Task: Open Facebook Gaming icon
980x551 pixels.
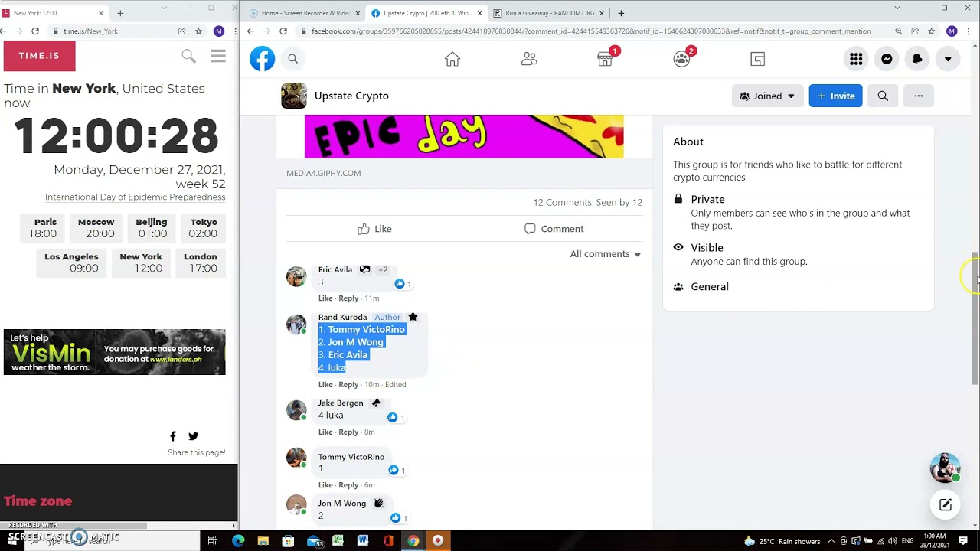Action: coord(758,59)
